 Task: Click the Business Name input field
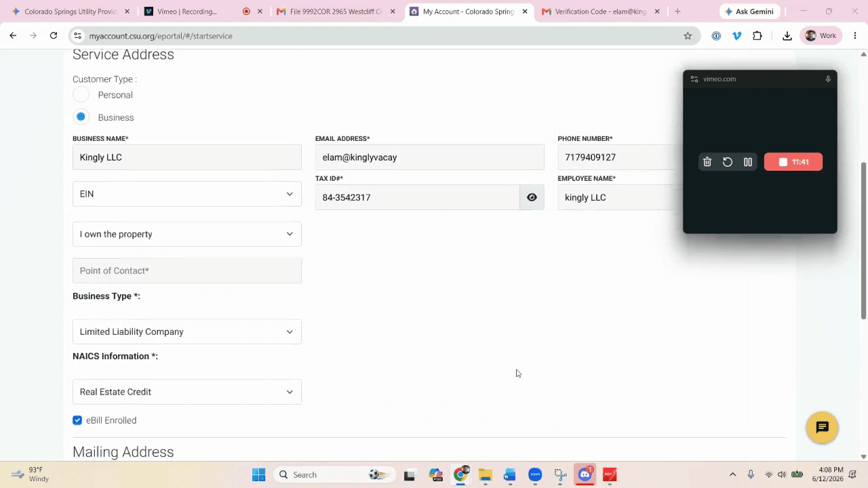pyautogui.click(x=187, y=157)
